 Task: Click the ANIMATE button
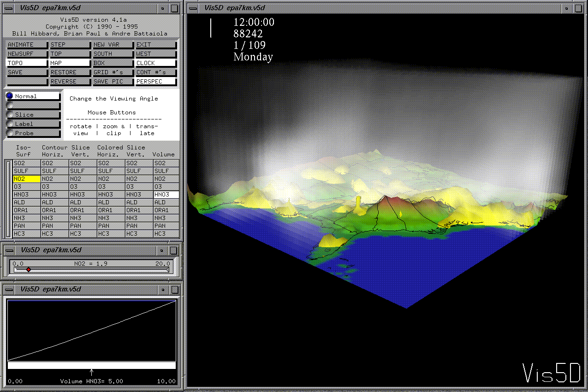point(27,45)
